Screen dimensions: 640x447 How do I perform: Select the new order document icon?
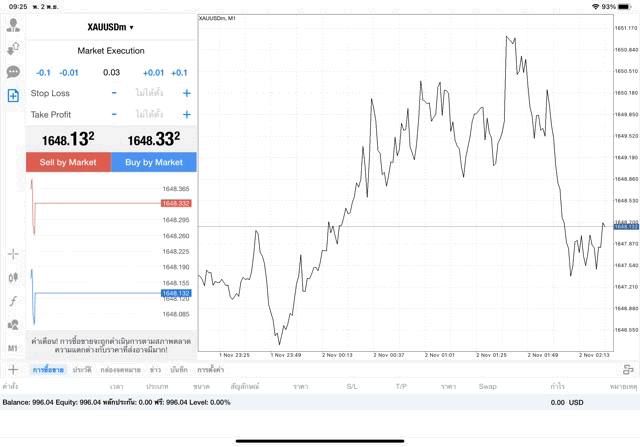(x=13, y=95)
